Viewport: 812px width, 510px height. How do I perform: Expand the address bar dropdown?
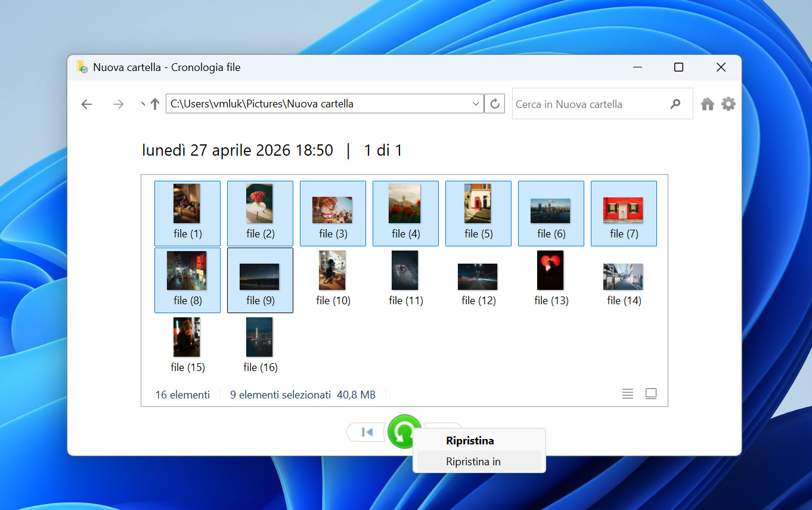coord(476,104)
